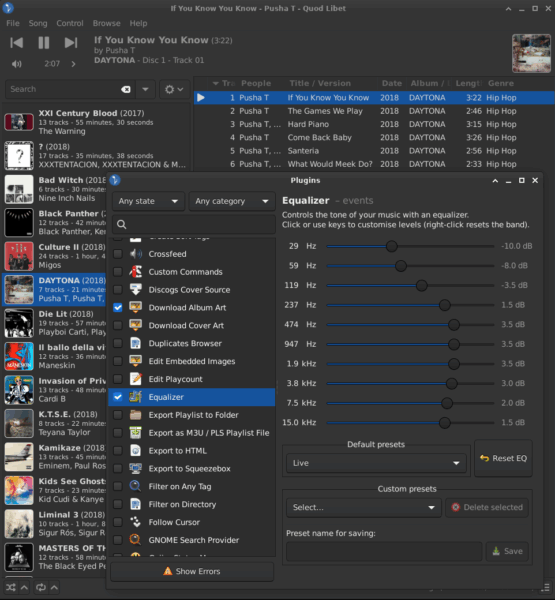Adjust the 474 Hz equalizer slider

click(x=410, y=324)
